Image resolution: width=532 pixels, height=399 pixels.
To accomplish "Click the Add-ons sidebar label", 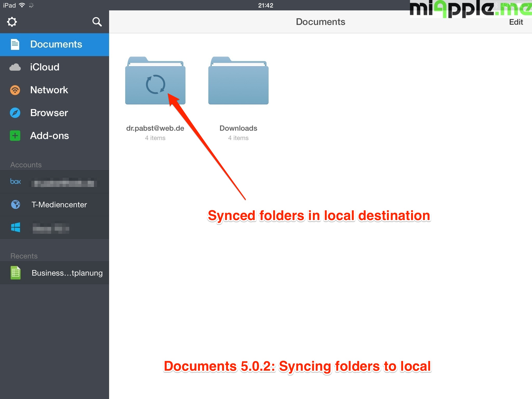I will point(49,136).
